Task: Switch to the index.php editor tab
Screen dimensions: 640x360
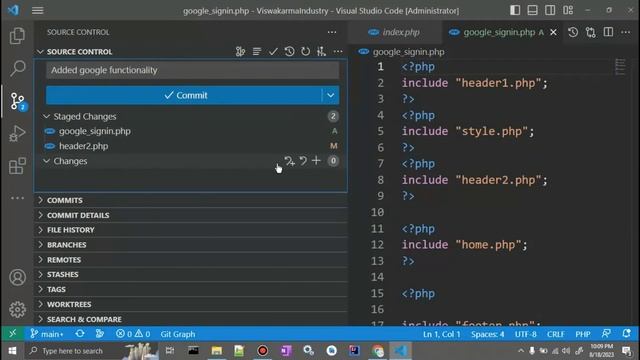Action: tap(394, 32)
